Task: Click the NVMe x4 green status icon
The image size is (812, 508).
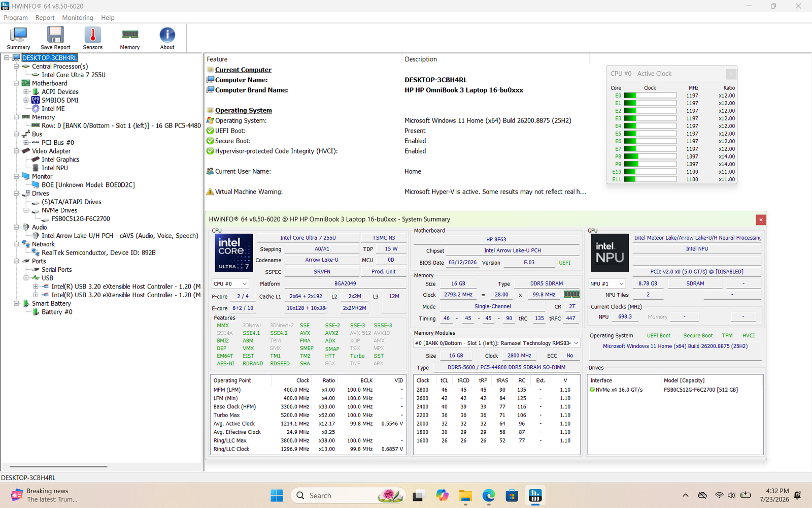Action: point(592,390)
